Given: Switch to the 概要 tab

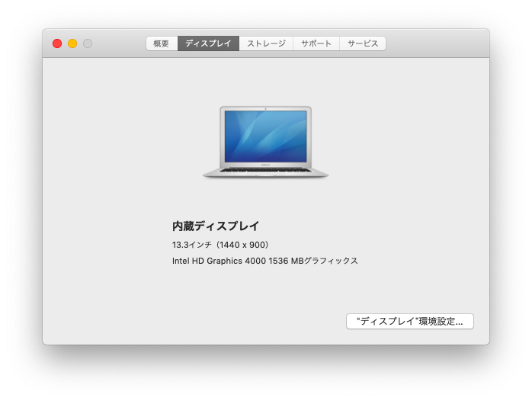Looking at the screenshot, I should (162, 43).
